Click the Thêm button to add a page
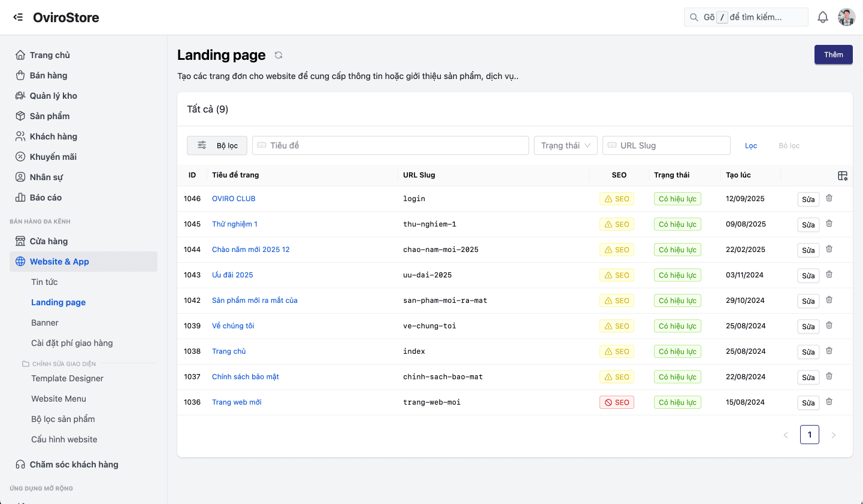 833,54
